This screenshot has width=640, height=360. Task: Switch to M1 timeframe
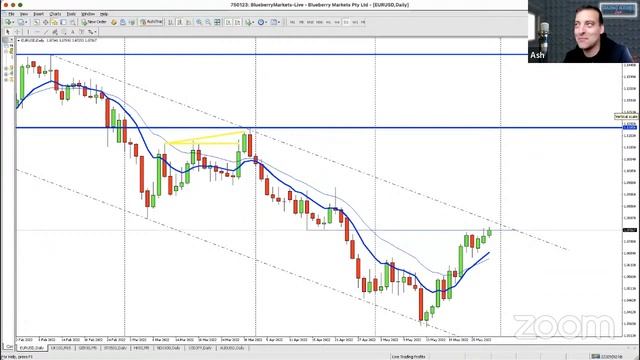click(x=293, y=22)
